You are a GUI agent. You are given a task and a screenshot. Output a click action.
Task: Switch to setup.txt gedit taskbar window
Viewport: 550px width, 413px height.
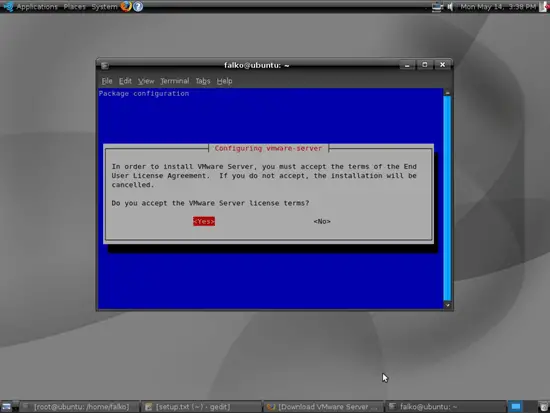(202, 407)
